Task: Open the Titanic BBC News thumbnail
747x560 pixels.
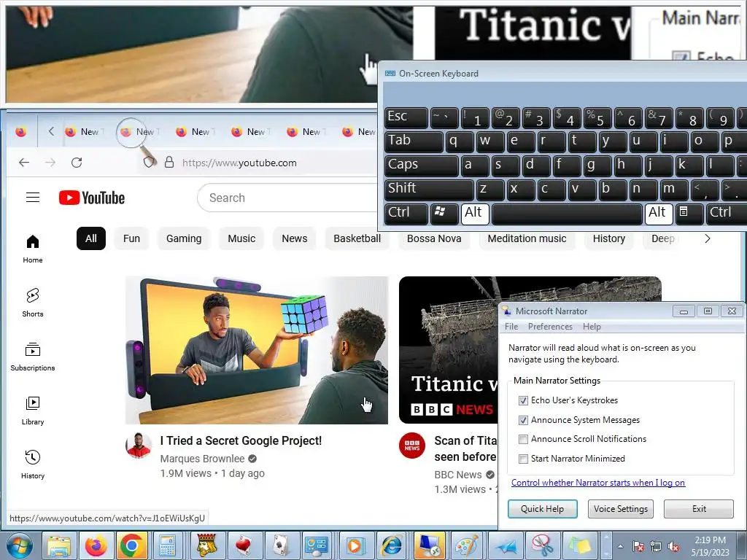Action: pyautogui.click(x=449, y=350)
